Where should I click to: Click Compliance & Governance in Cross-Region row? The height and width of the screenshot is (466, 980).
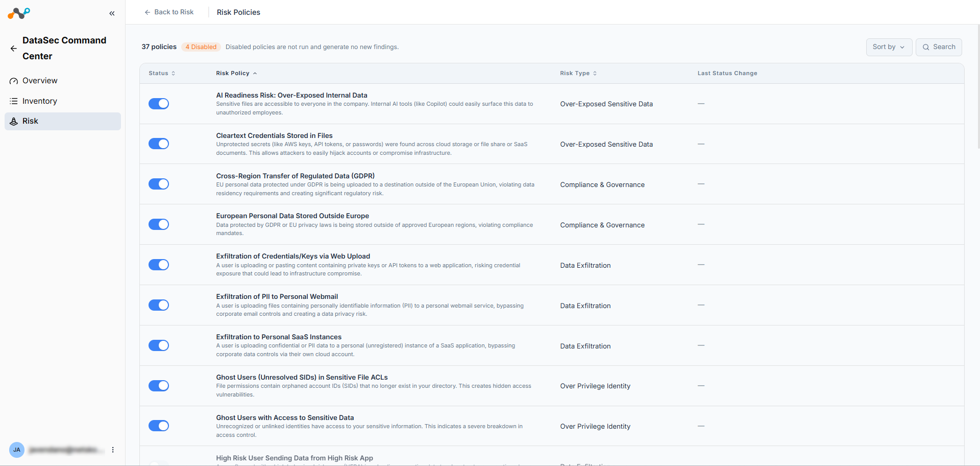(602, 185)
